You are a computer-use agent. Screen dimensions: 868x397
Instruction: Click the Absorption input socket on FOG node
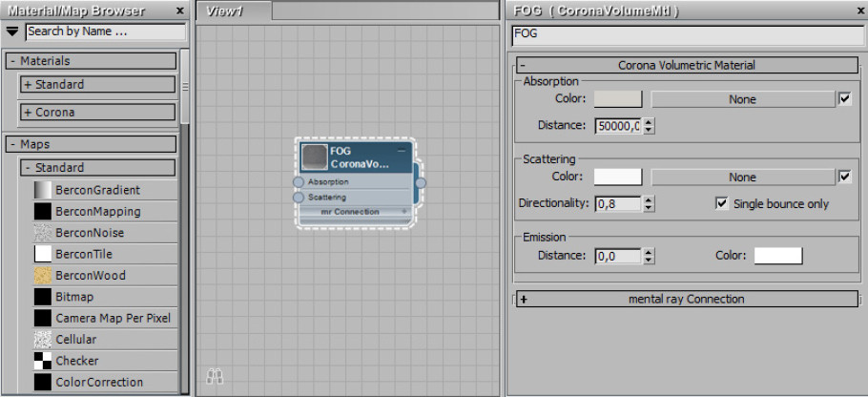pyautogui.click(x=299, y=182)
